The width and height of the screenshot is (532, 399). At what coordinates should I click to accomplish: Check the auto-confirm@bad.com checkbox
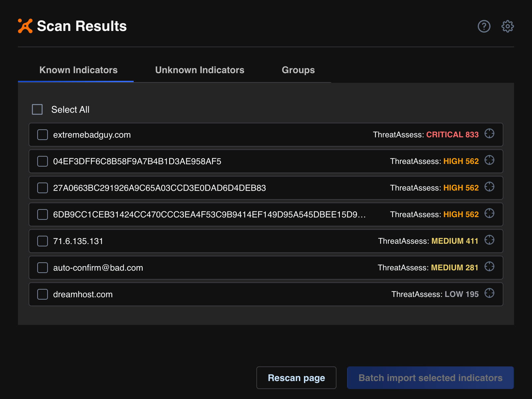pos(43,268)
